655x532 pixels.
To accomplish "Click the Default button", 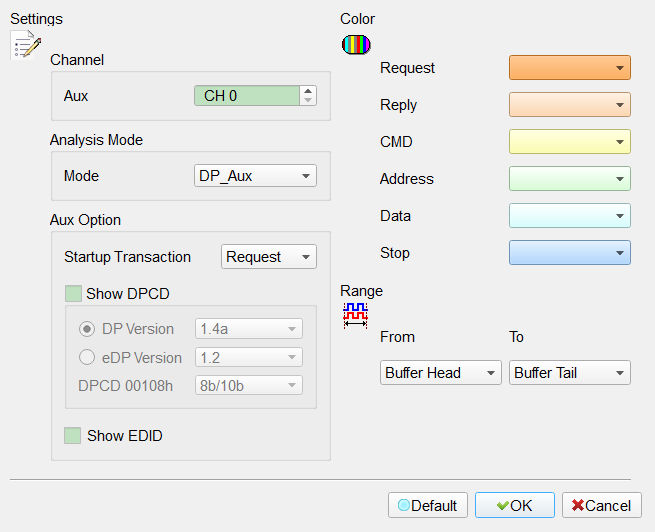I will click(428, 505).
